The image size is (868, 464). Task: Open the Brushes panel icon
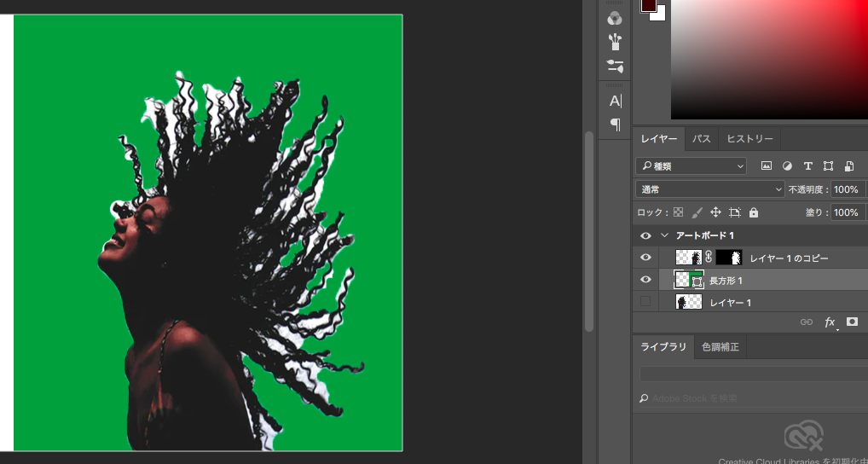[614, 42]
